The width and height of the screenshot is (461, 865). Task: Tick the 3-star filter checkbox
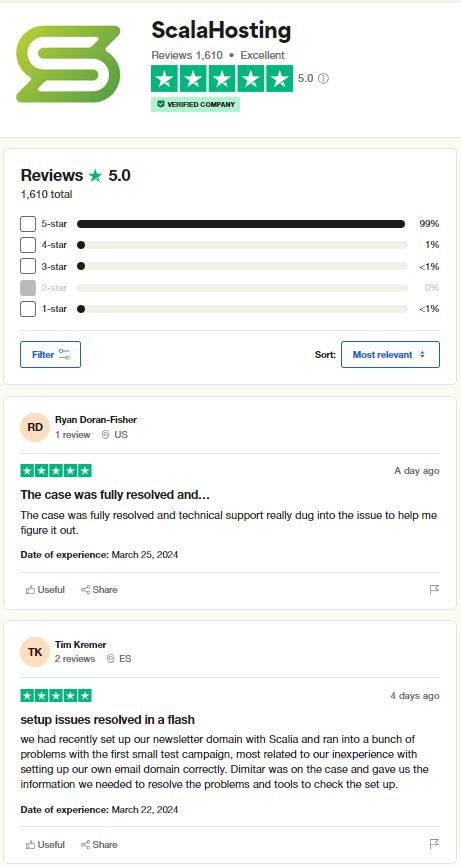[x=28, y=266]
